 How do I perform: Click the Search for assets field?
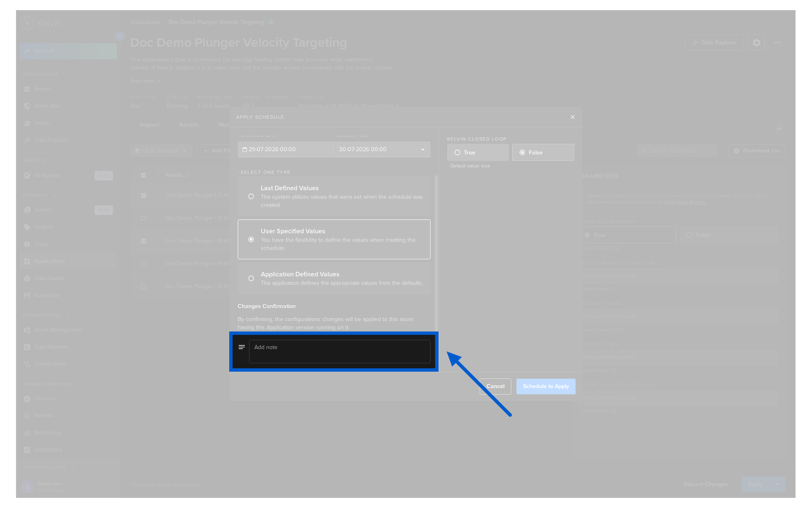[677, 151]
